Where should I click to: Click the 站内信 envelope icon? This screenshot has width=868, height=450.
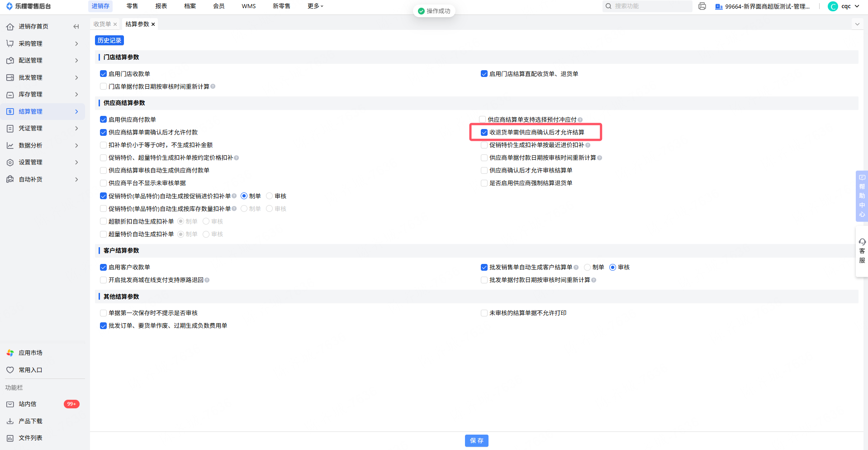(10, 404)
